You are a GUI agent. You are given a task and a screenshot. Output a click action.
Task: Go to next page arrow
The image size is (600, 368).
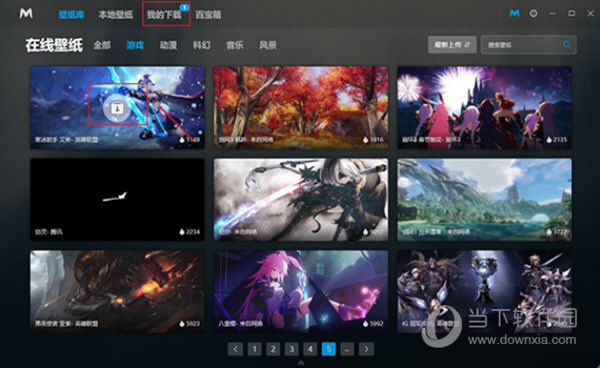(x=366, y=349)
